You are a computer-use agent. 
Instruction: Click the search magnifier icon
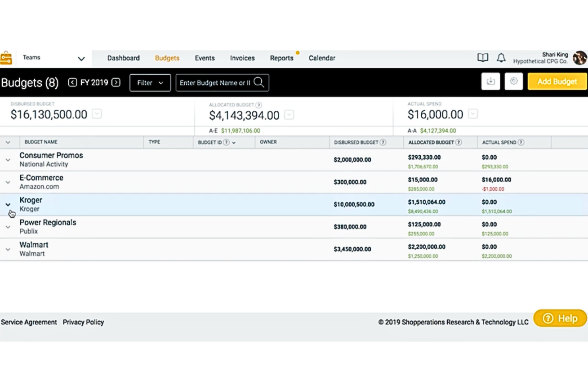pos(259,82)
